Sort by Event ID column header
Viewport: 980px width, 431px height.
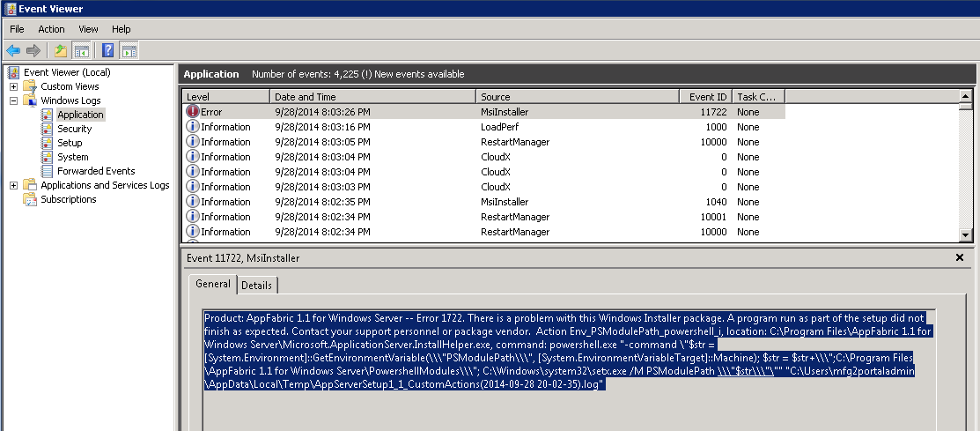tap(705, 97)
